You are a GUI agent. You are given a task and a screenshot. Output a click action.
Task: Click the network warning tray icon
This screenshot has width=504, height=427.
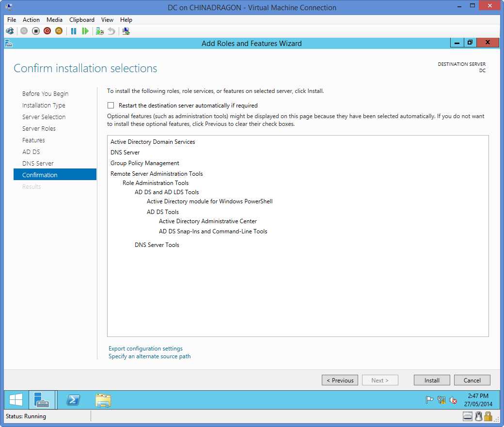pos(441,400)
